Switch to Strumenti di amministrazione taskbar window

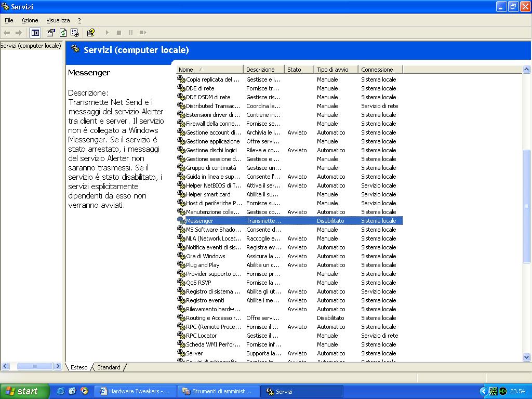218,391
